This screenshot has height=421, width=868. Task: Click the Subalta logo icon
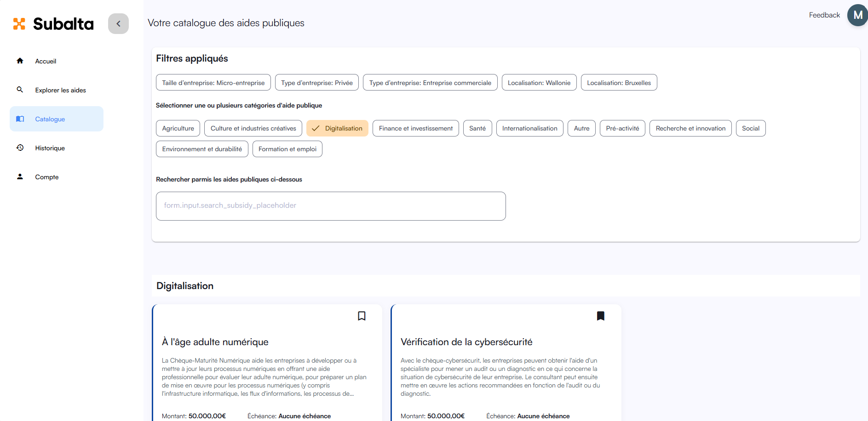(19, 24)
